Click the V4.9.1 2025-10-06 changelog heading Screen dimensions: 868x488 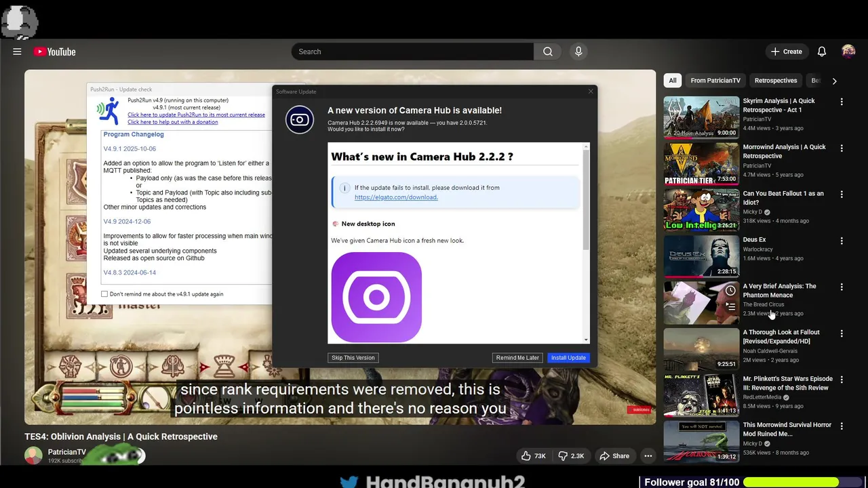pyautogui.click(x=130, y=148)
